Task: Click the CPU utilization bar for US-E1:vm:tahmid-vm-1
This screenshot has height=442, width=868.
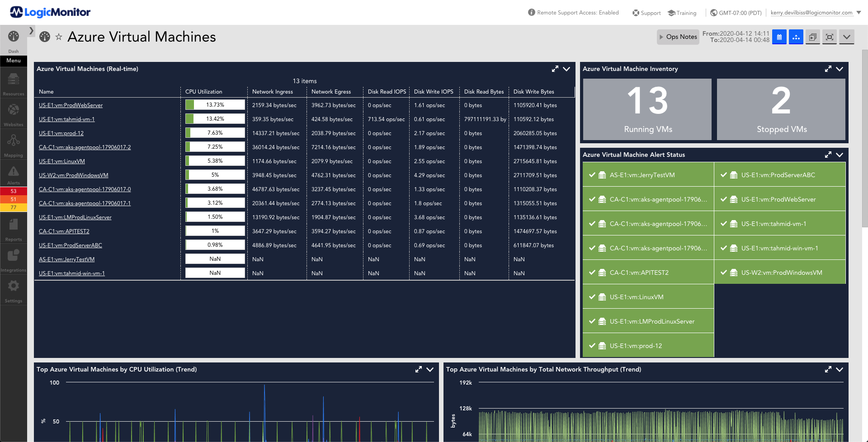Action: click(215, 118)
